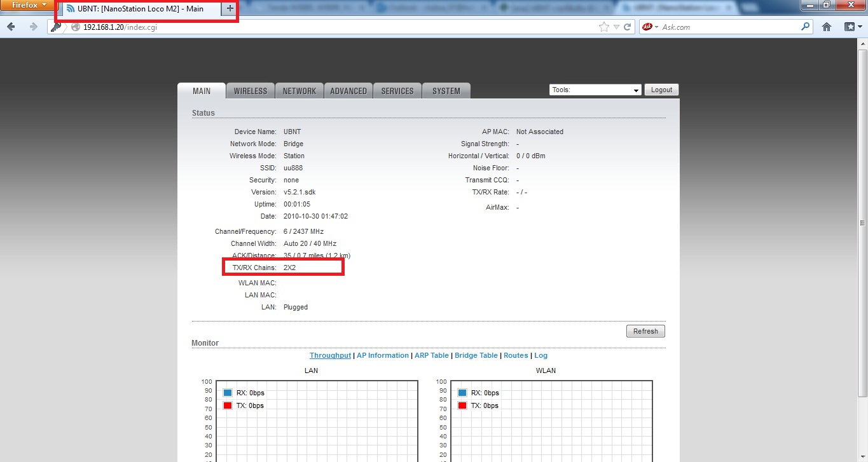Click the SSID value "uu888"
Screen dimensions: 868x462
coord(293,168)
